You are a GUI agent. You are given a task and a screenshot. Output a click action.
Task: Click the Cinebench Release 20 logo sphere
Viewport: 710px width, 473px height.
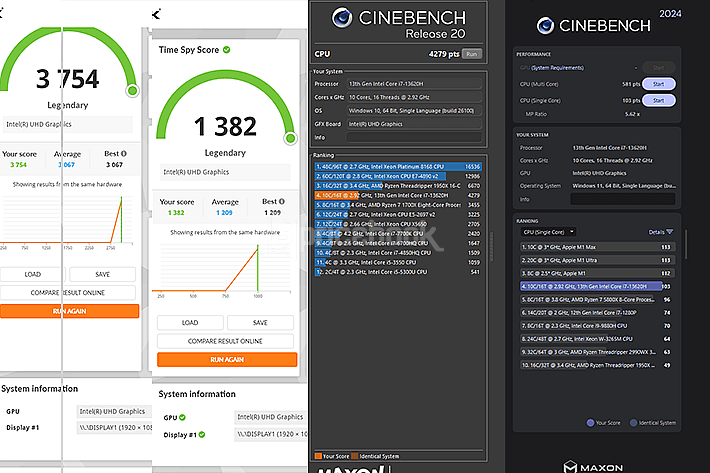coord(342,18)
